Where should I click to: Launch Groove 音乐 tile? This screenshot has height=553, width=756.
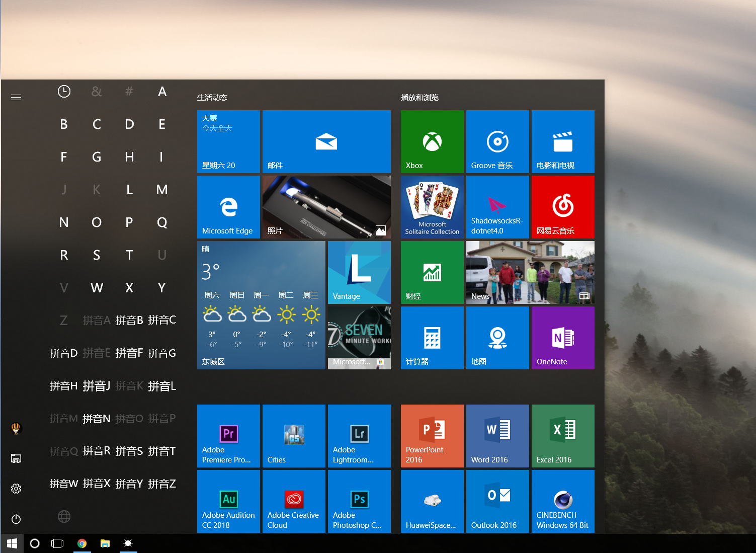[497, 141]
